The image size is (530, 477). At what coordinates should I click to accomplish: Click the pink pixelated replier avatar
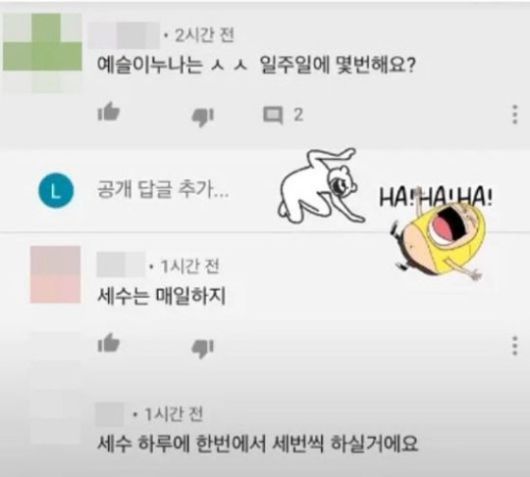(55, 275)
